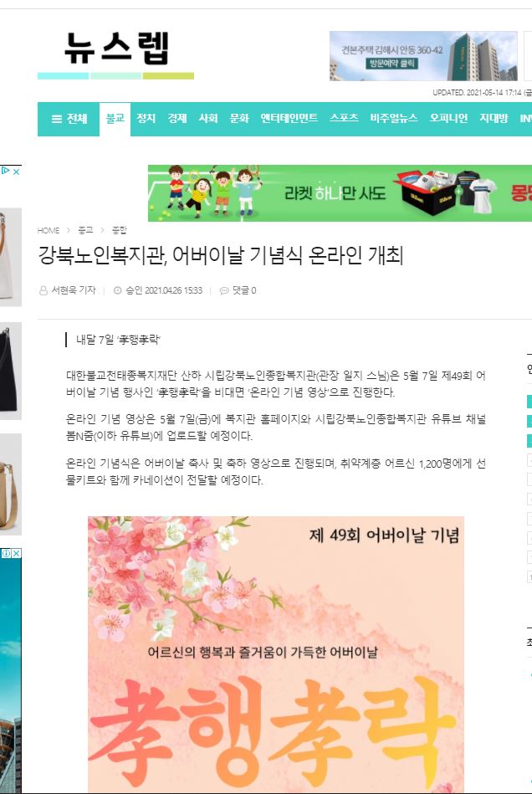The height and width of the screenshot is (794, 532).
Task: Open the 오피니언 section
Action: 448,119
